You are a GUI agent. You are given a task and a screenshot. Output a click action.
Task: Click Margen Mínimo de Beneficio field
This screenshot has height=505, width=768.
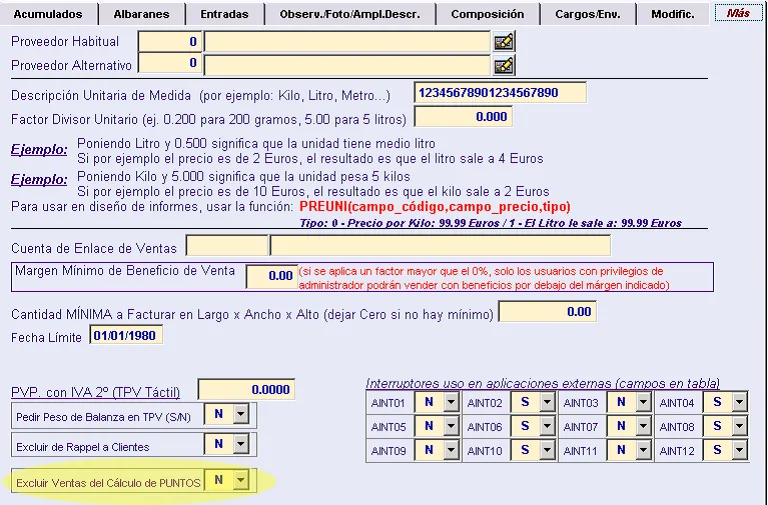pos(270,275)
